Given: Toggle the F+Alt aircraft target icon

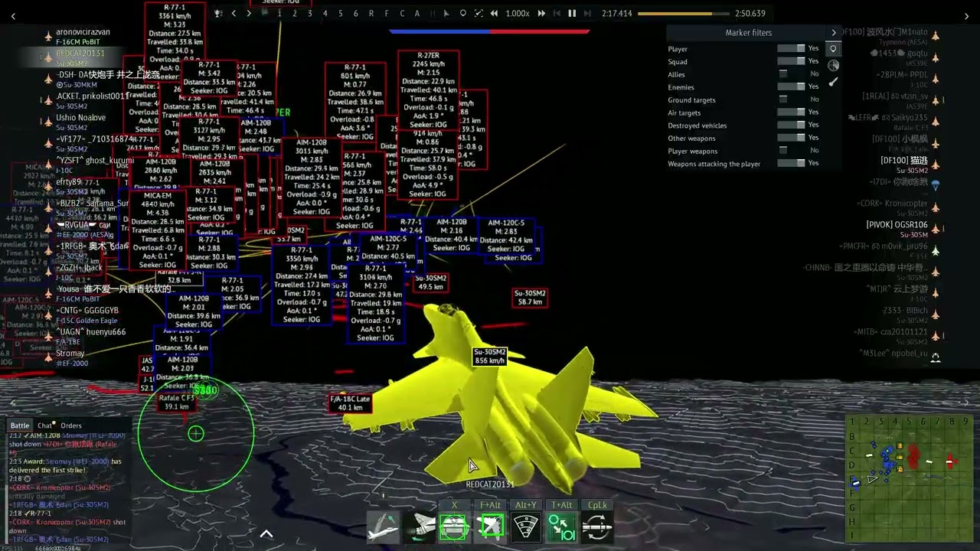Looking at the screenshot, I should pyautogui.click(x=490, y=527).
